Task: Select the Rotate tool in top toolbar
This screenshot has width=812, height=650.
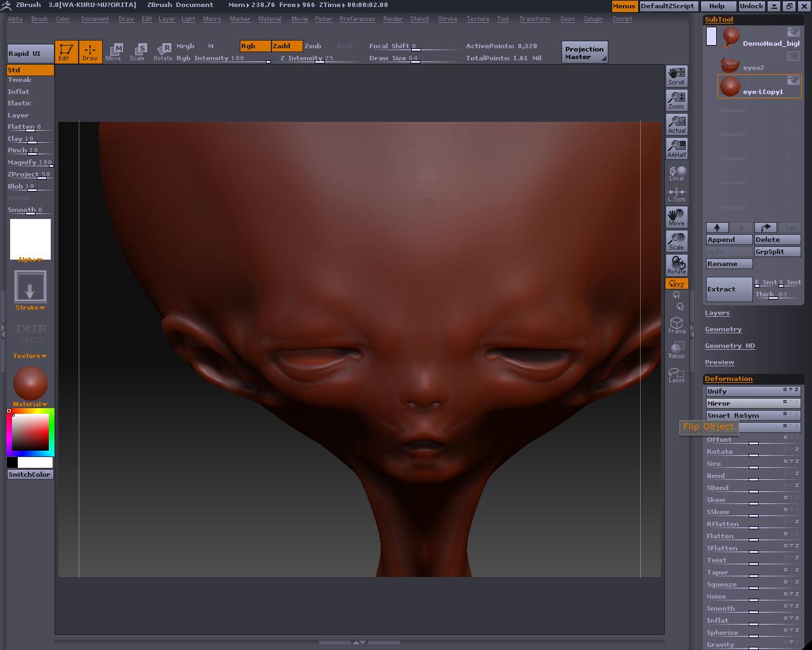Action: pyautogui.click(x=163, y=51)
